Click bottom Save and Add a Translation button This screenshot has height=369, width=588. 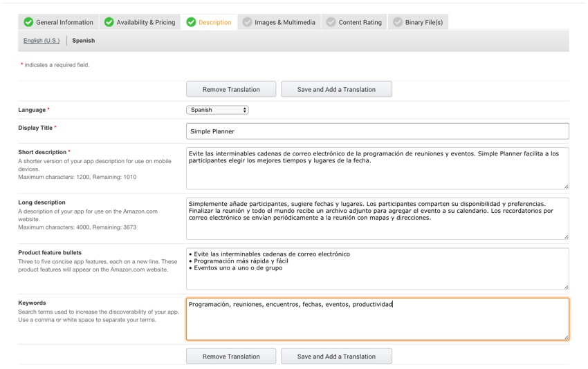tap(336, 357)
